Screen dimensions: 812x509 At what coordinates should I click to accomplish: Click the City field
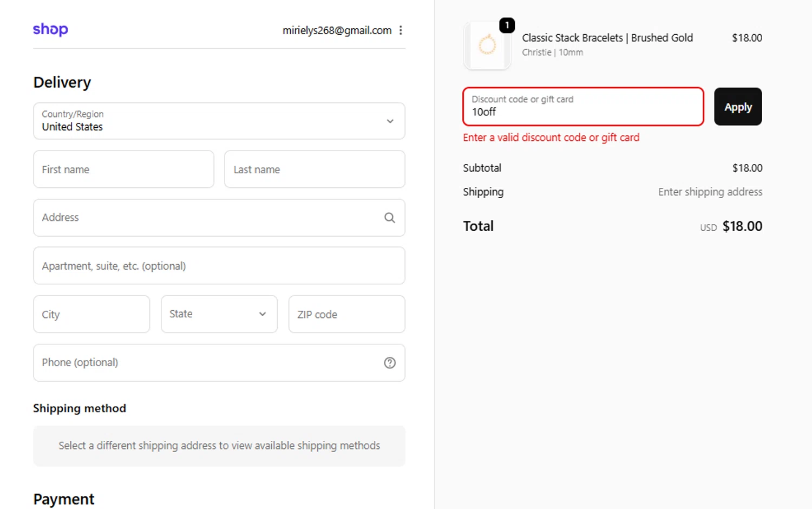coord(91,314)
